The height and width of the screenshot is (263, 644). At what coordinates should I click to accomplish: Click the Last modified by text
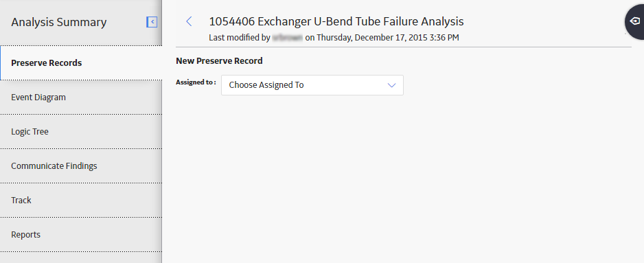(240, 38)
